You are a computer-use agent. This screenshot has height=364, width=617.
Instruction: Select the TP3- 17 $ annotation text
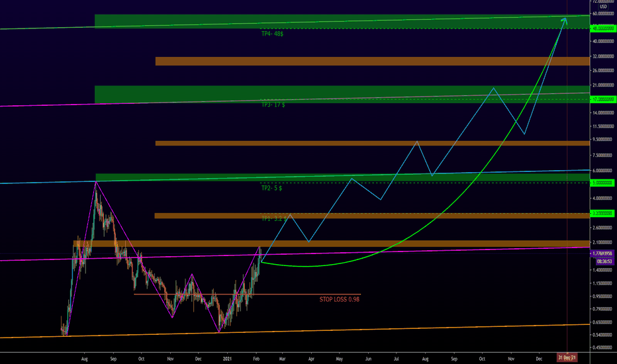click(273, 105)
